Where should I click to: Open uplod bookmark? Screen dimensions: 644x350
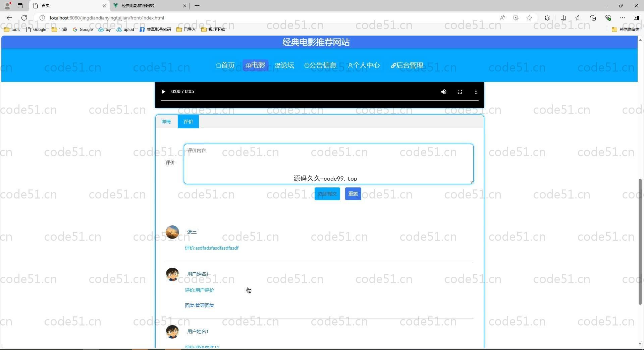pos(125,30)
